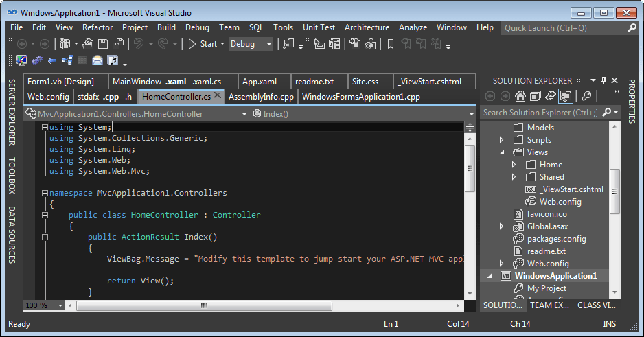This screenshot has height=337, width=644.
Task: Click the Properties wrench icon in Solution Explorer
Action: click(x=586, y=96)
